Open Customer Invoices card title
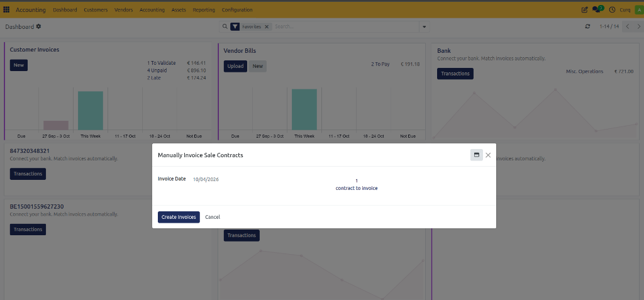Screen dimensions: 644x300 coord(35,50)
